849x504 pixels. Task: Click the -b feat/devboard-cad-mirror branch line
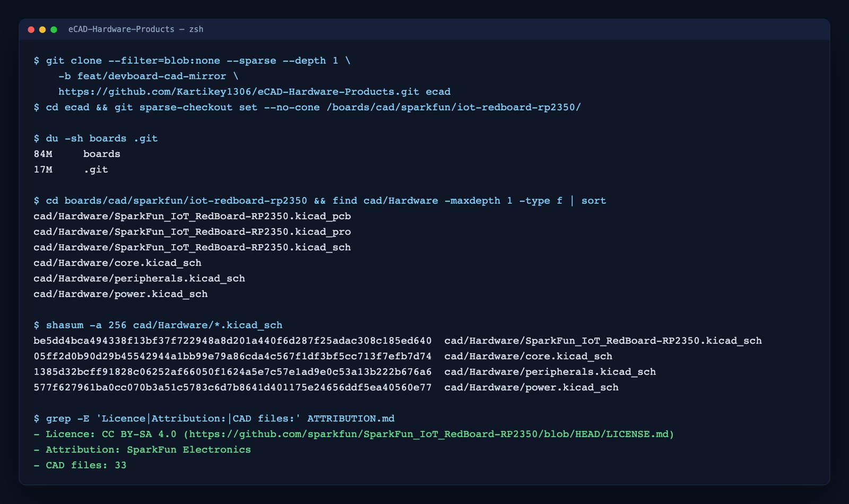(x=149, y=76)
